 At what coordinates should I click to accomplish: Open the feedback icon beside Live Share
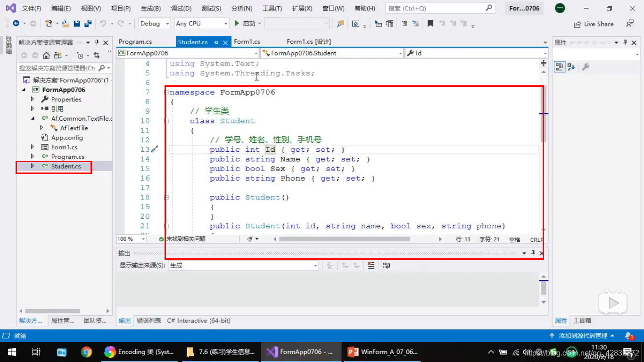[630, 24]
